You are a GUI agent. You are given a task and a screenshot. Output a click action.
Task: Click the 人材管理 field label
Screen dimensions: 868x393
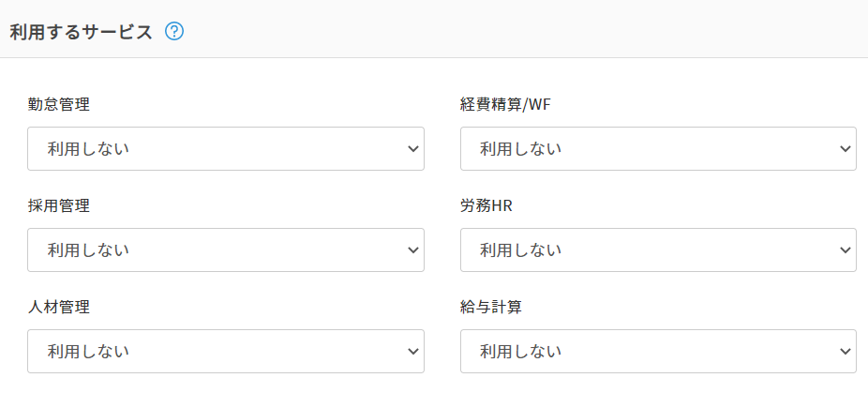coord(59,307)
